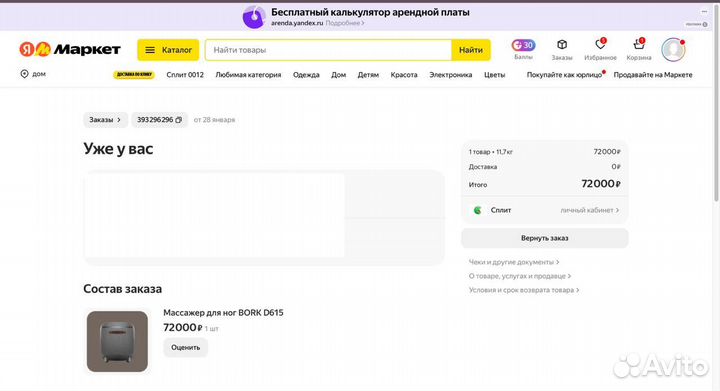The height and width of the screenshot is (391, 720).
Task: Open Избранное heart icon
Action: click(x=600, y=45)
